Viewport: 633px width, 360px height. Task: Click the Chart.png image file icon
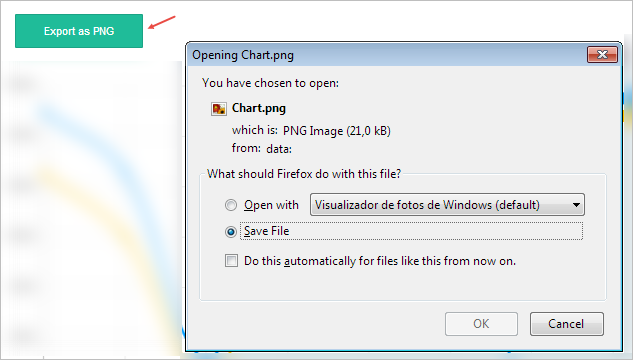pyautogui.click(x=218, y=109)
